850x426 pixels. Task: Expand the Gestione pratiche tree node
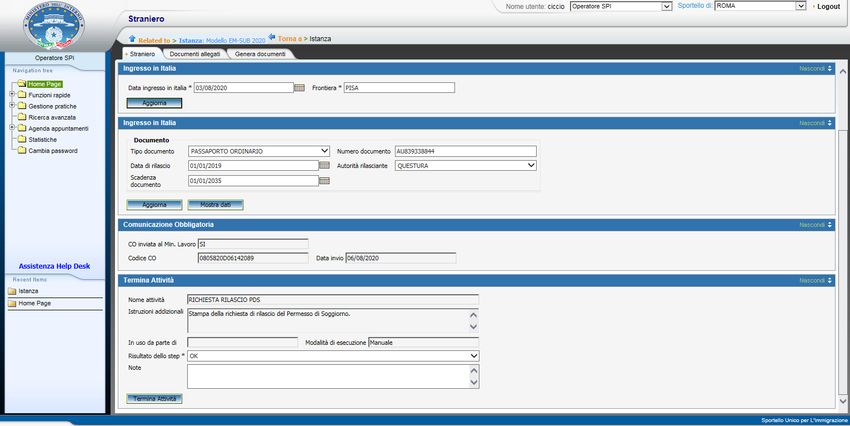[x=11, y=106]
